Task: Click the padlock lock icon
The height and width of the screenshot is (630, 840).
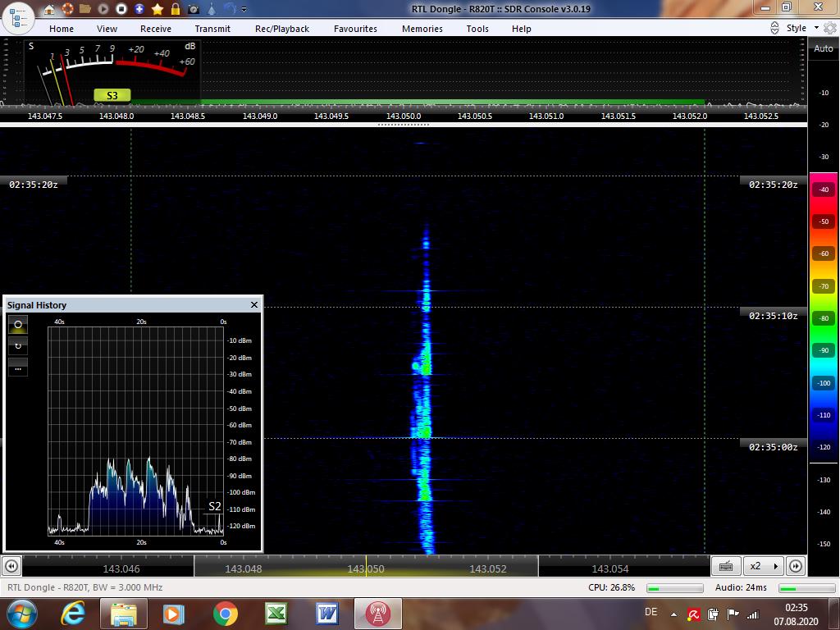Action: 176,8
